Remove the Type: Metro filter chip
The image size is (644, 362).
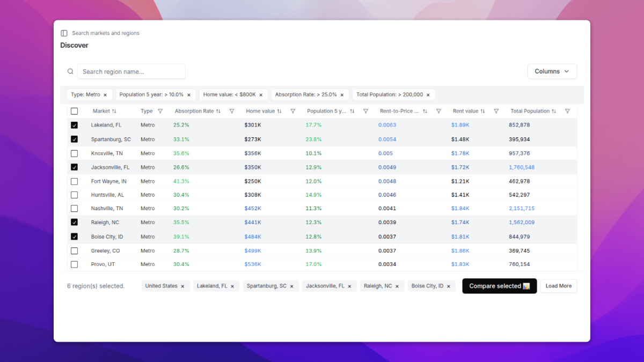pos(105,95)
